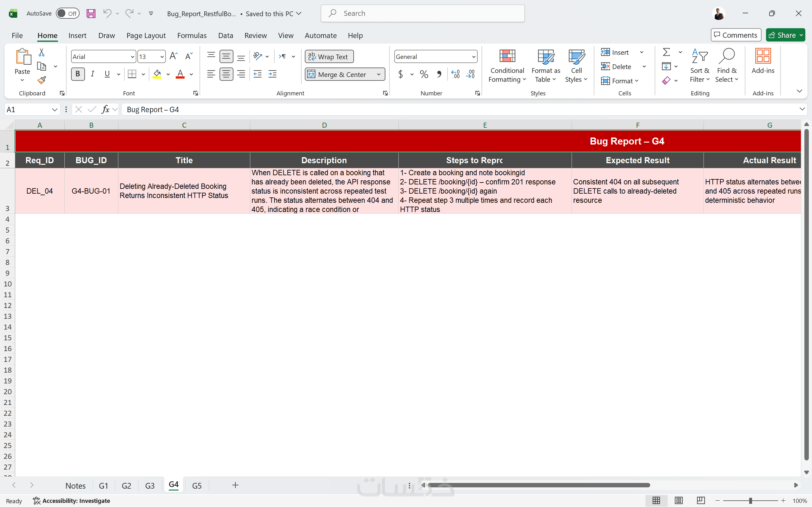Open the number format General dropdown

(474, 57)
